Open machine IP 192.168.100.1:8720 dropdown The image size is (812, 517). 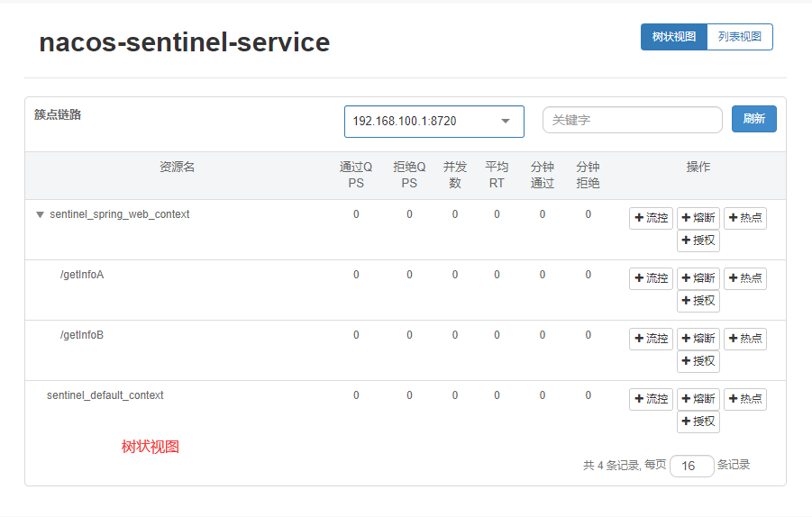[433, 121]
